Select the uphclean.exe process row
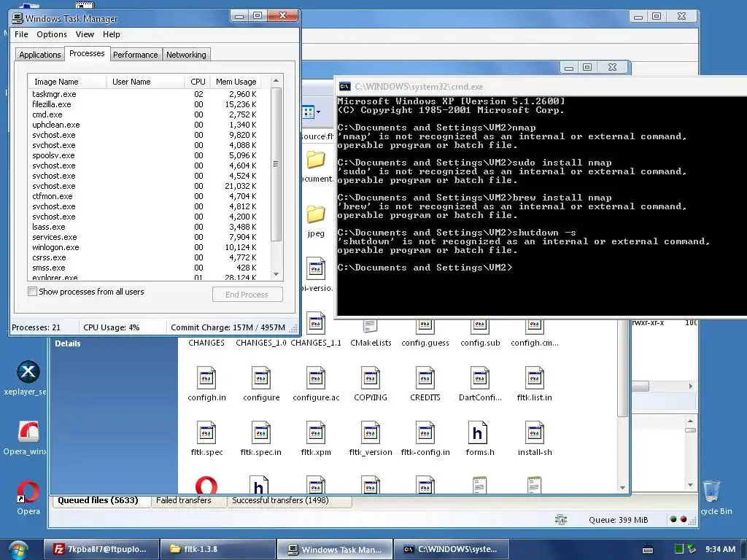This screenshot has width=747, height=560. coord(144,125)
